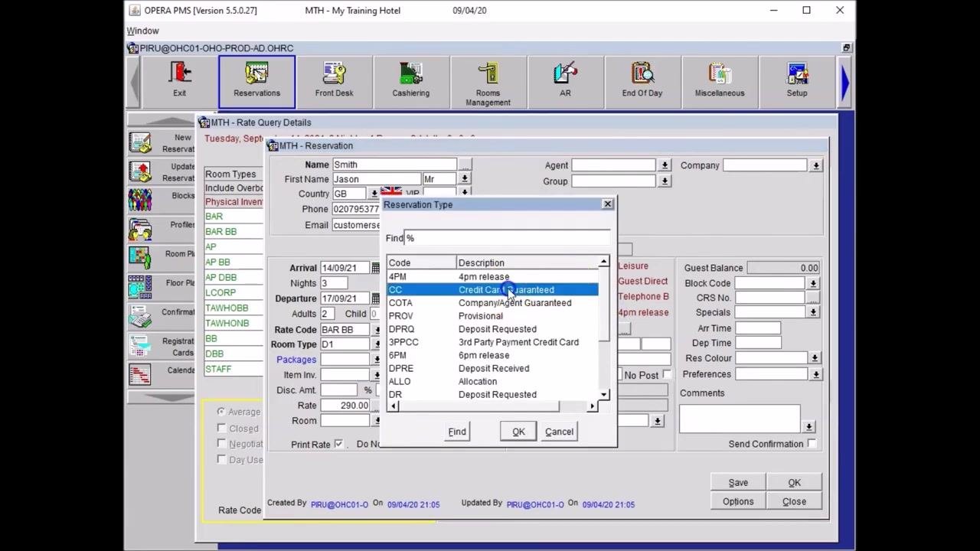Select the Average radio button in Rate Query
The height and width of the screenshot is (551, 980).
pos(221,412)
